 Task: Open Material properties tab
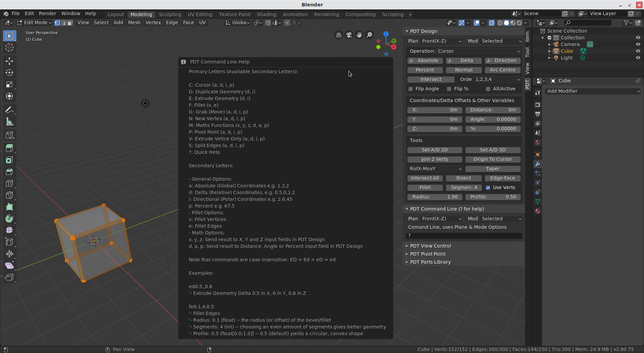click(538, 211)
